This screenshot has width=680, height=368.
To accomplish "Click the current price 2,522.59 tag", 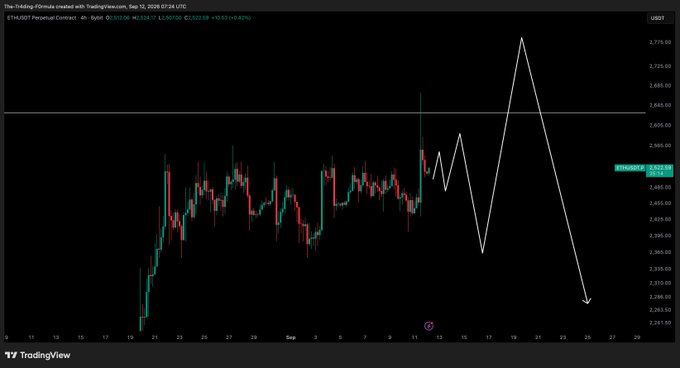I will tap(660, 167).
